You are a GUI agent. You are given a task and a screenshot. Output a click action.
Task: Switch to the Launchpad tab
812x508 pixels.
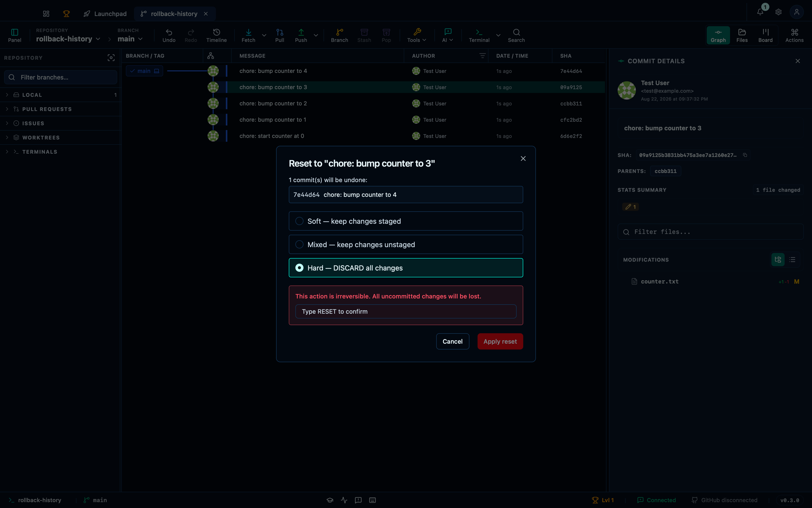pos(105,14)
